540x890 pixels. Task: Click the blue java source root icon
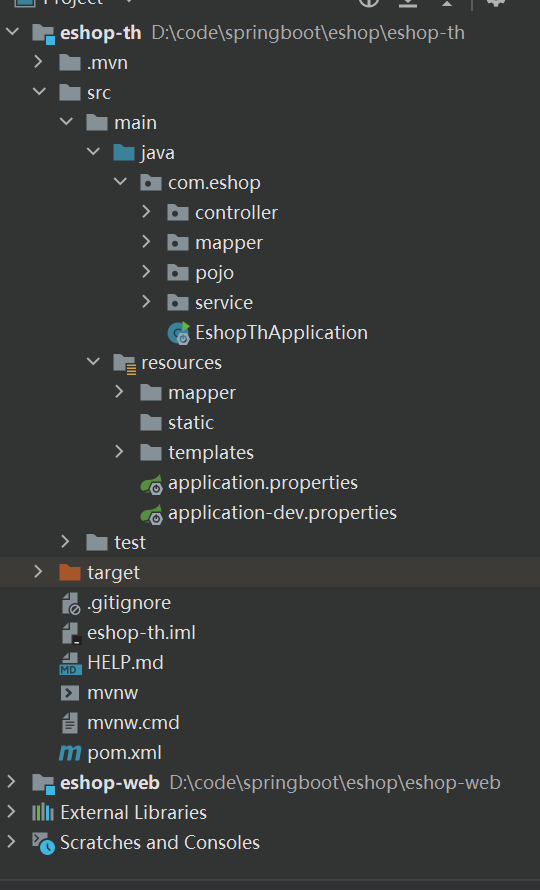click(124, 153)
